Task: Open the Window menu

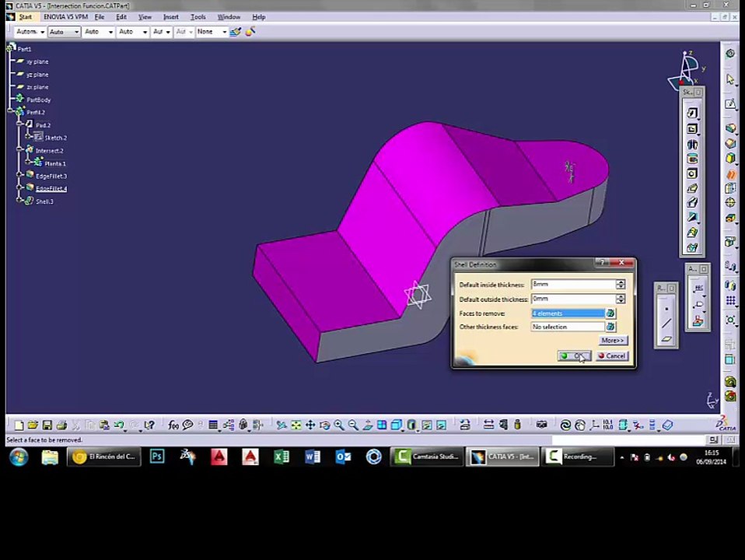Action: 229,16
